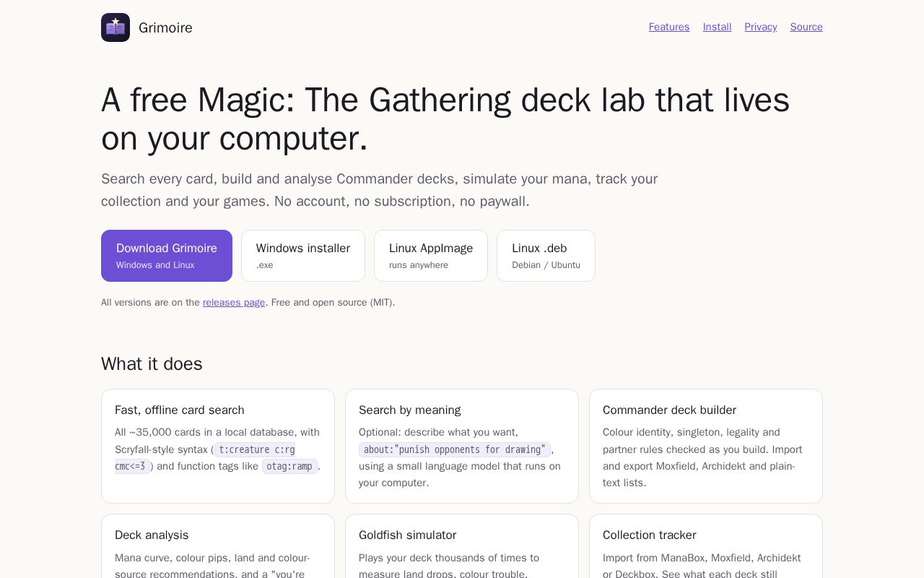Click the t:creature c:rg code snippet
Screen dimensions: 924x578
(x=256, y=449)
